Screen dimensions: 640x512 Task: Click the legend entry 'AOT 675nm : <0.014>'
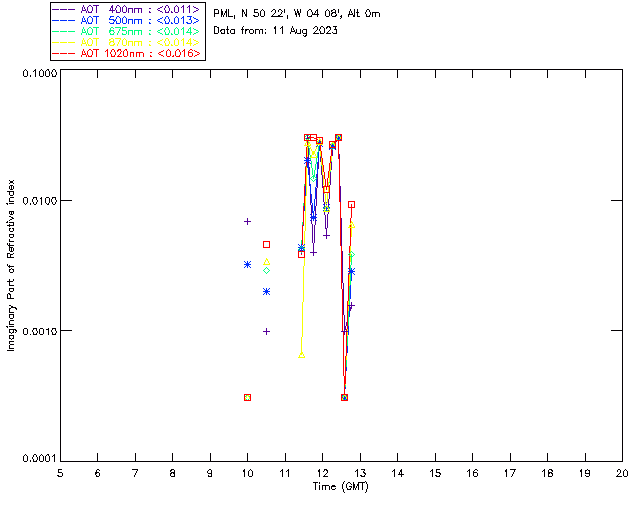[127, 31]
